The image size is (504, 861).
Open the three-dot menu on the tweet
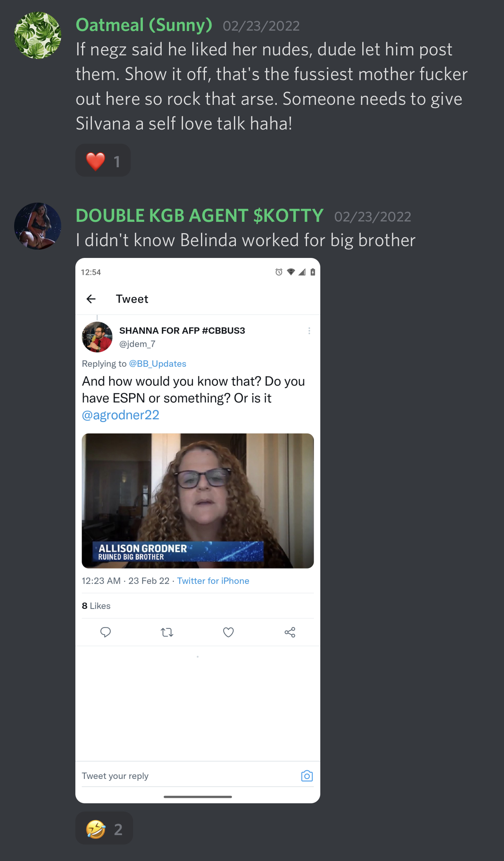pos(309,331)
